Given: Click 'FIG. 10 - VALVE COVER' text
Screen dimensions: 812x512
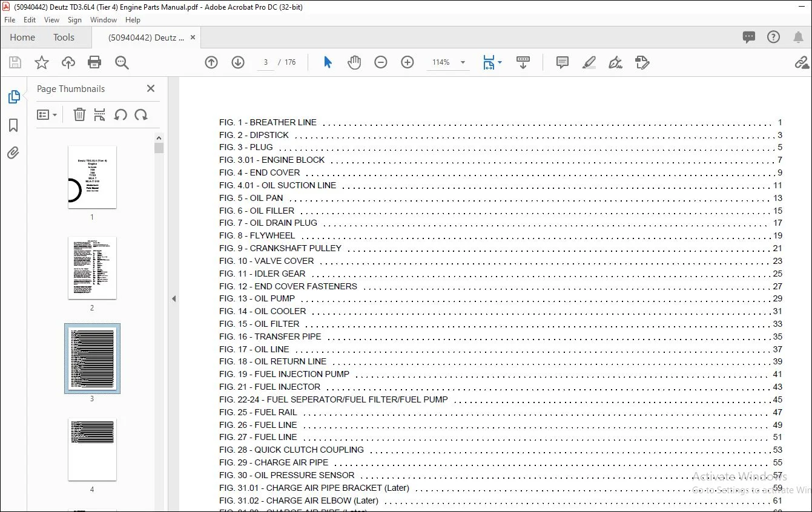Looking at the screenshot, I should point(266,261).
